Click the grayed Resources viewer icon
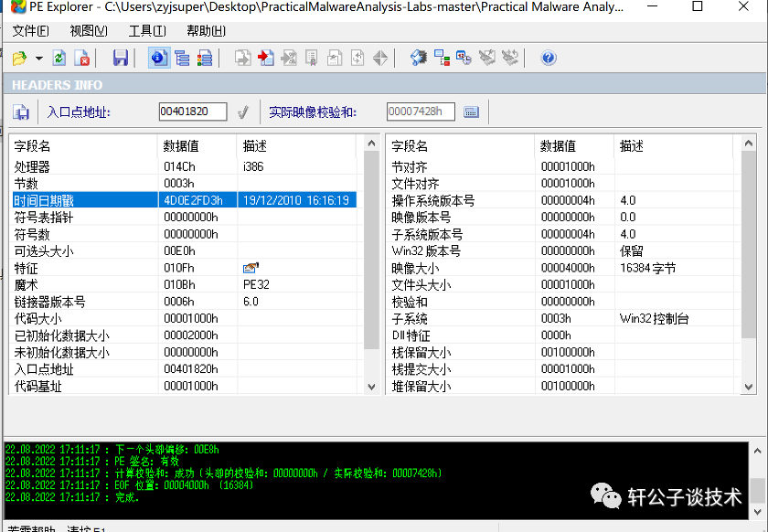The height and width of the screenshot is (532, 768). click(335, 59)
